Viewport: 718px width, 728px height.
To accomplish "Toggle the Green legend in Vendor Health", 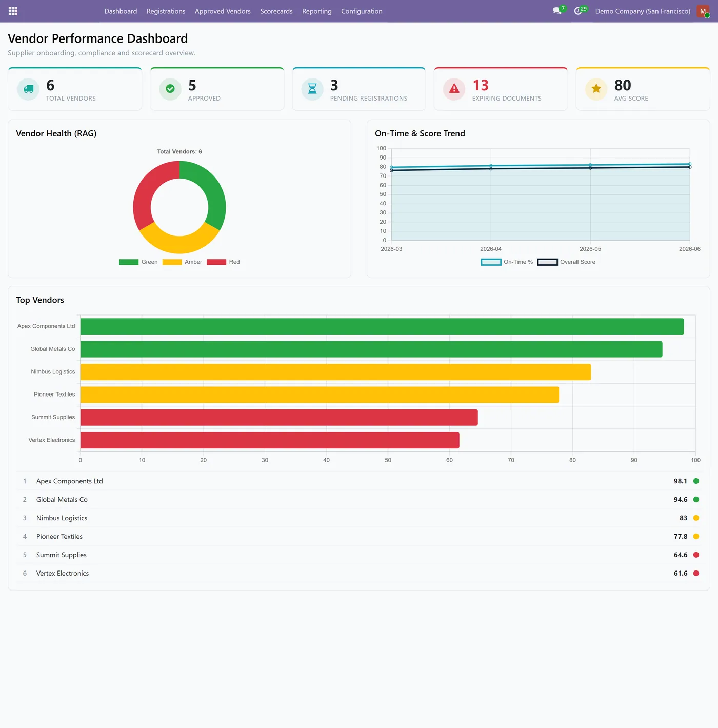I will (138, 262).
